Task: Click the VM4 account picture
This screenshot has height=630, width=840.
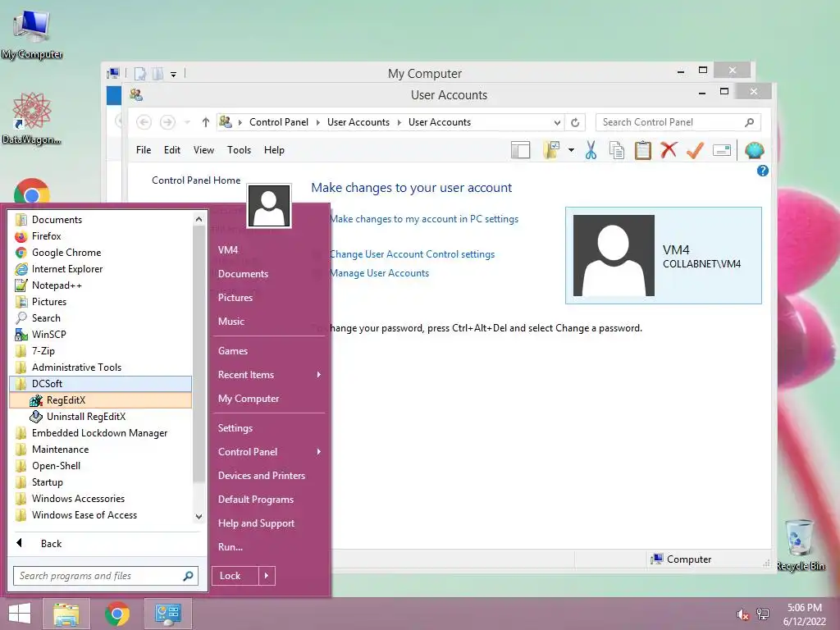Action: click(614, 256)
